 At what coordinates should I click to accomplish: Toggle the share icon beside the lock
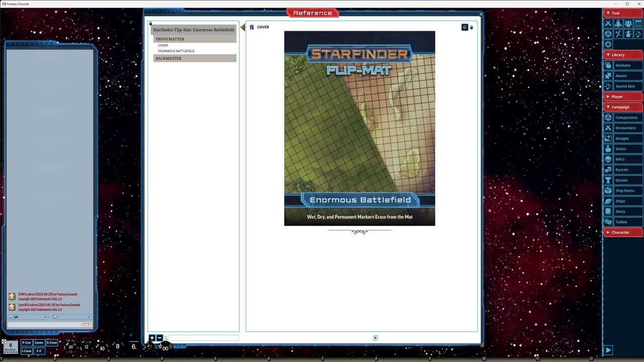[464, 27]
